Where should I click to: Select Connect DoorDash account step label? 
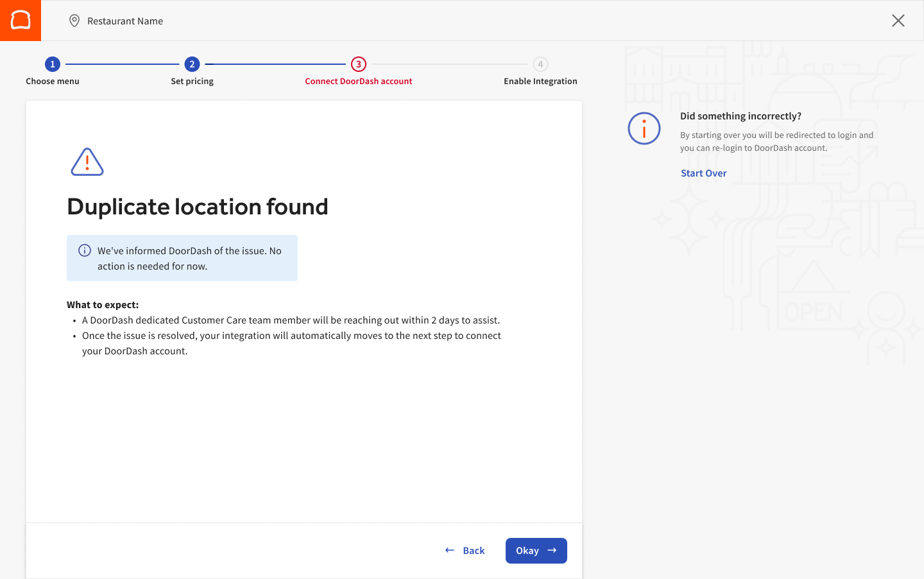coord(359,82)
